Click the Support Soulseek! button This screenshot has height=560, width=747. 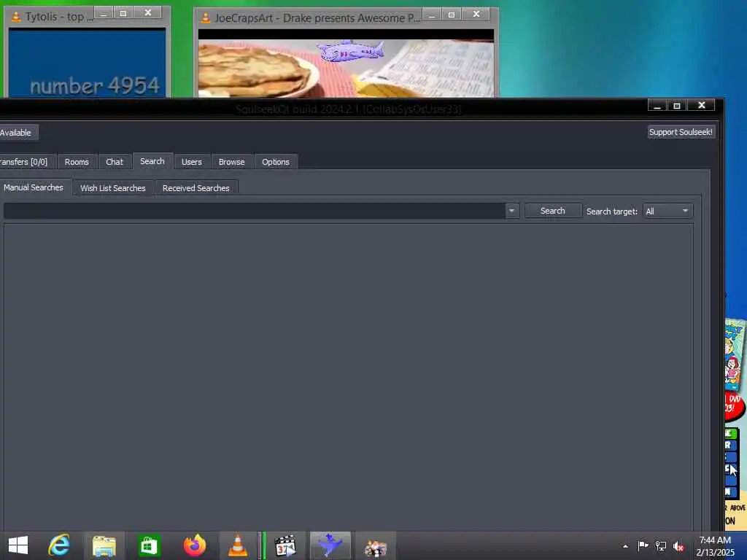[681, 132]
